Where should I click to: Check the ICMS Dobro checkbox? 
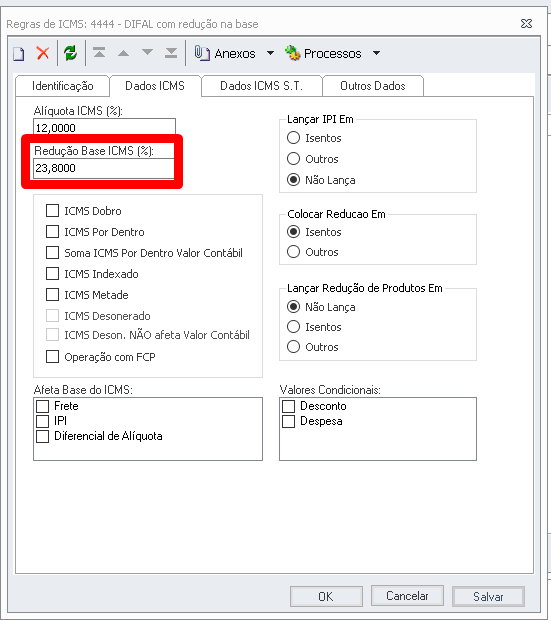point(52,211)
